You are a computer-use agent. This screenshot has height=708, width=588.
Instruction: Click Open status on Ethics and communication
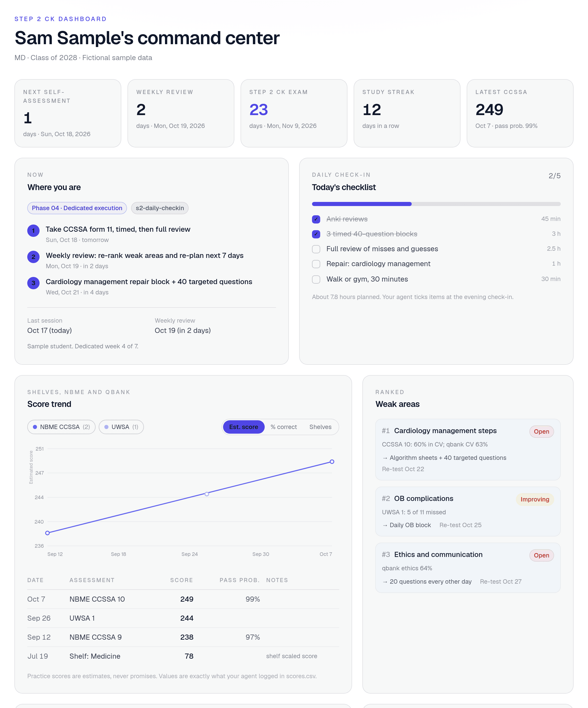tap(541, 555)
